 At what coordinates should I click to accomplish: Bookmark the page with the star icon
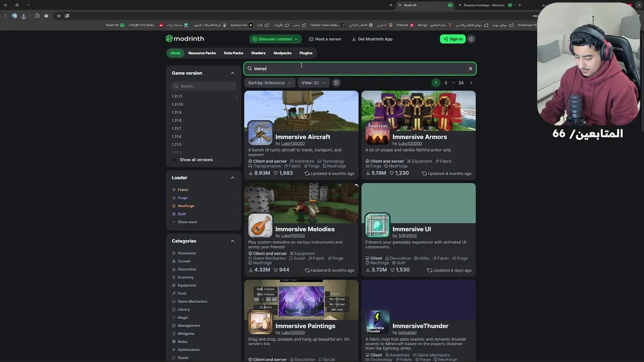click(58, 16)
